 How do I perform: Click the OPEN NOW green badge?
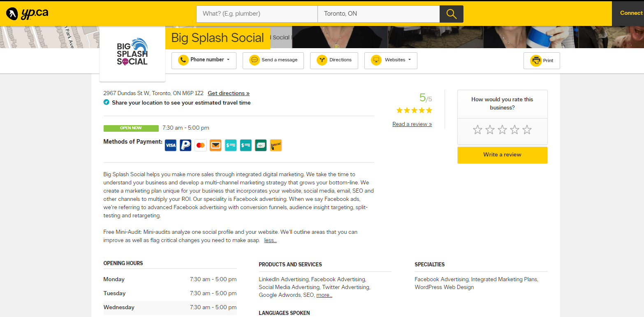coord(131,128)
